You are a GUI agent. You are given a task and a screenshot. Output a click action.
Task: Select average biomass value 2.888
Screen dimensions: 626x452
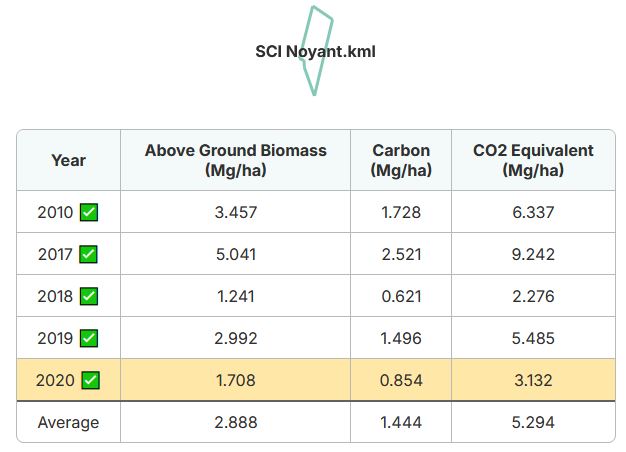point(236,422)
